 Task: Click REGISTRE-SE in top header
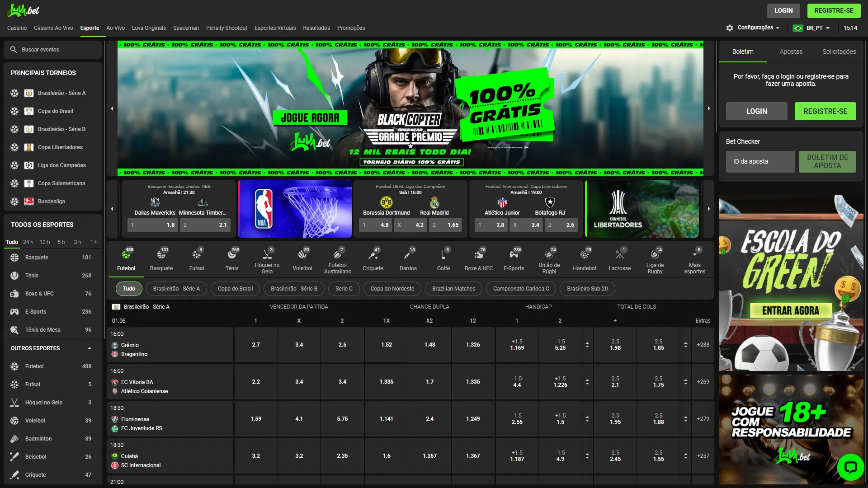pyautogui.click(x=834, y=10)
